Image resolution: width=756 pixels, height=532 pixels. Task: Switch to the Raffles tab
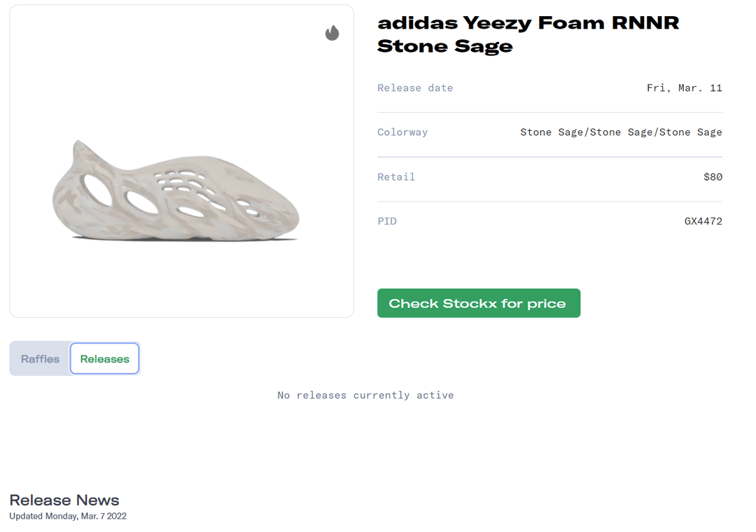[40, 359]
